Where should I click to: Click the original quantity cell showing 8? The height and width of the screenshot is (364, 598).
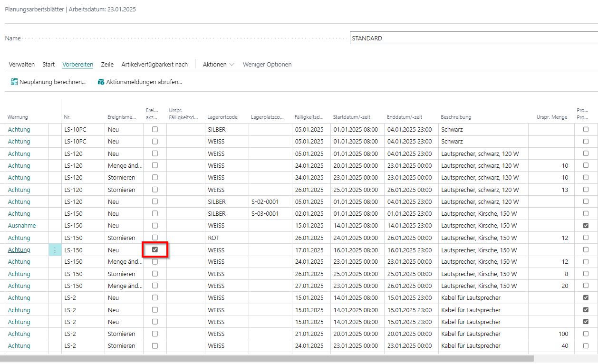[552, 274]
